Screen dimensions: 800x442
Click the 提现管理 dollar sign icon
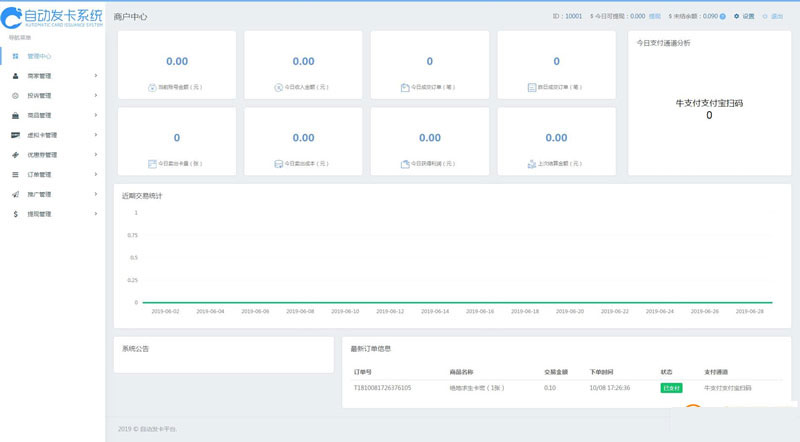click(x=15, y=214)
